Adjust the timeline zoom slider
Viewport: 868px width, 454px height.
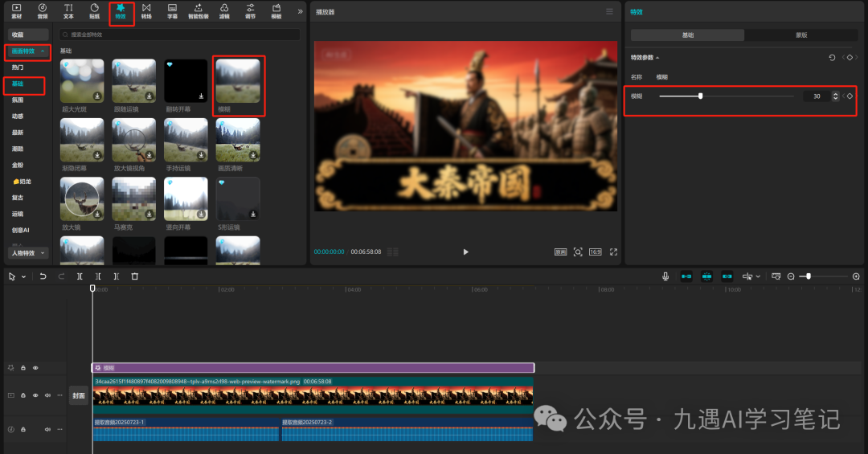[825, 276]
